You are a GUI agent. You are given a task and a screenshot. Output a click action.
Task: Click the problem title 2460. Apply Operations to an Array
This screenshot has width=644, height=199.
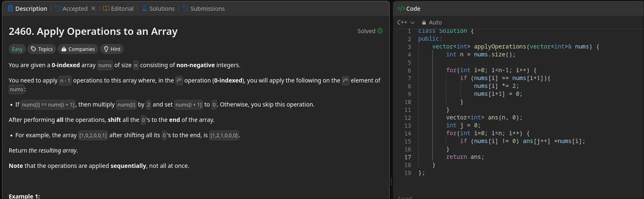(93, 32)
